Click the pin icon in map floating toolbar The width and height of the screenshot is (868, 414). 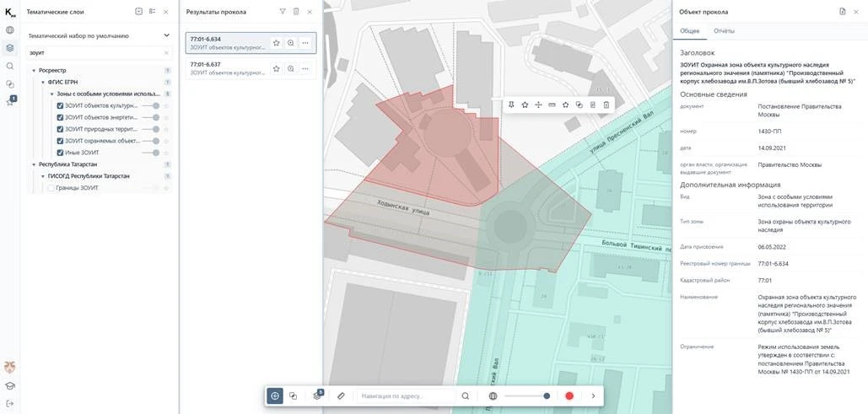tap(511, 105)
